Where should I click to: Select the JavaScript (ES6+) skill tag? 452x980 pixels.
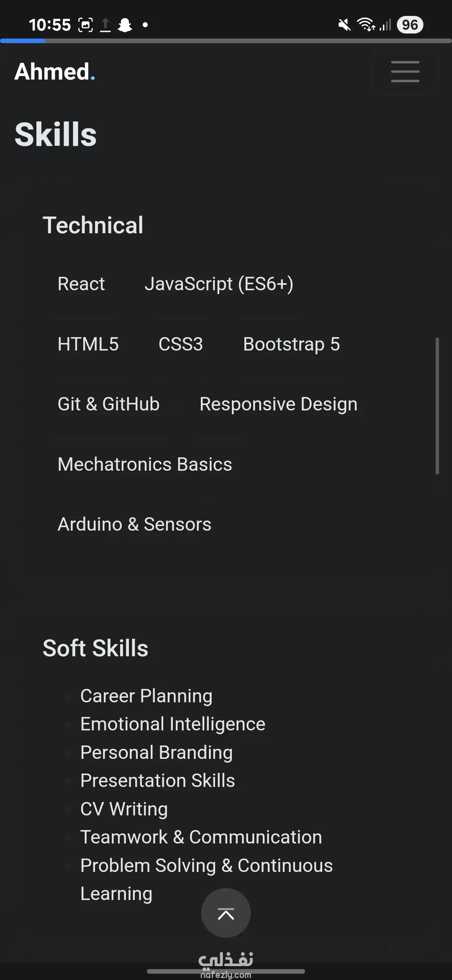click(x=219, y=284)
